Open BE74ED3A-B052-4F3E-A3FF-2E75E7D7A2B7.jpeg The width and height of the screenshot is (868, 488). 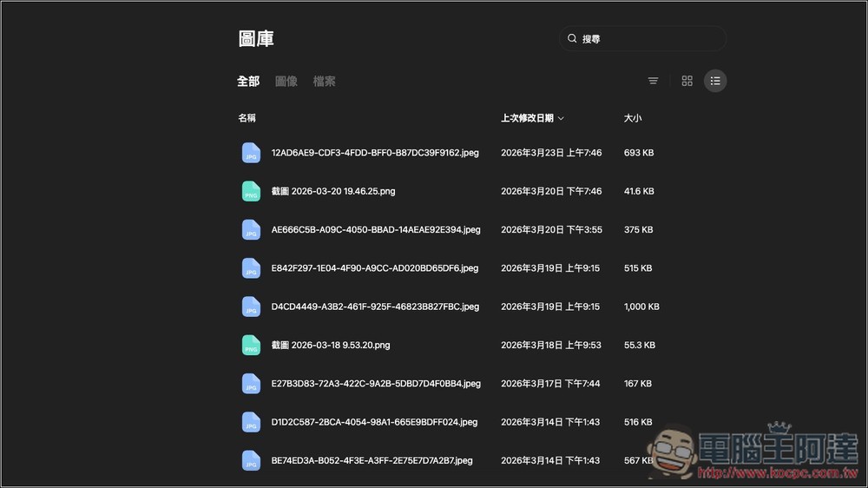point(372,461)
